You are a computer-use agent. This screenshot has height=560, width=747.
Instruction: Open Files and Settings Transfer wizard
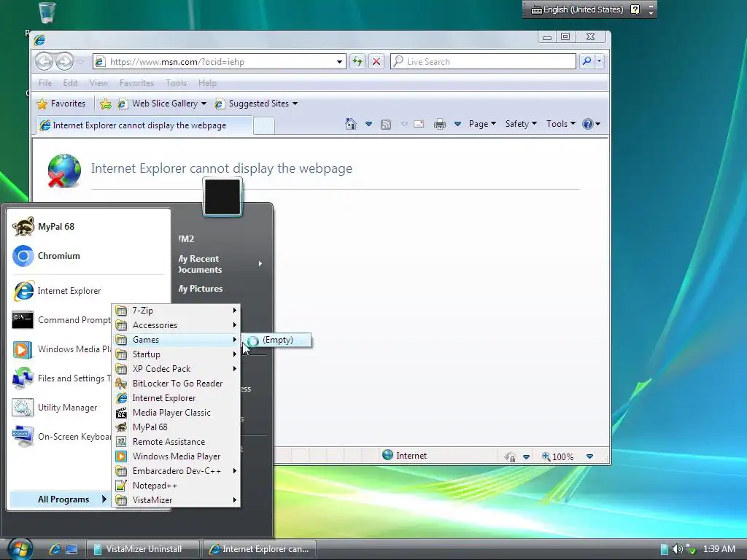pos(61,378)
